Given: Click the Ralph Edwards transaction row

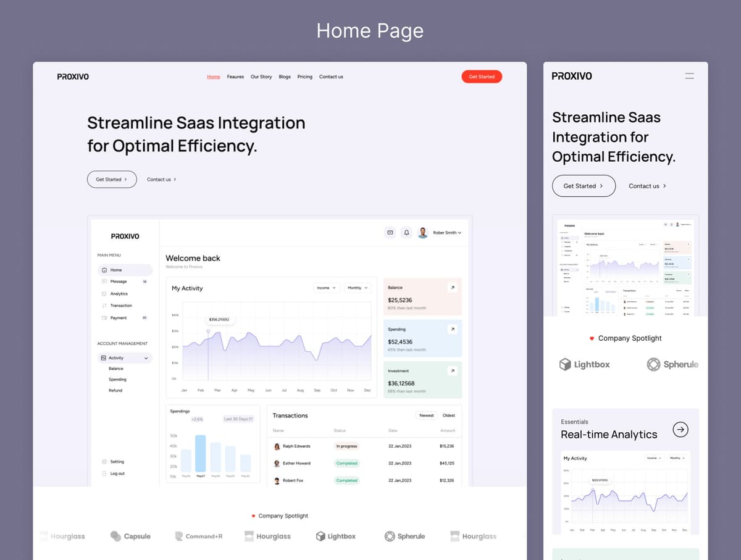Looking at the screenshot, I should (364, 446).
